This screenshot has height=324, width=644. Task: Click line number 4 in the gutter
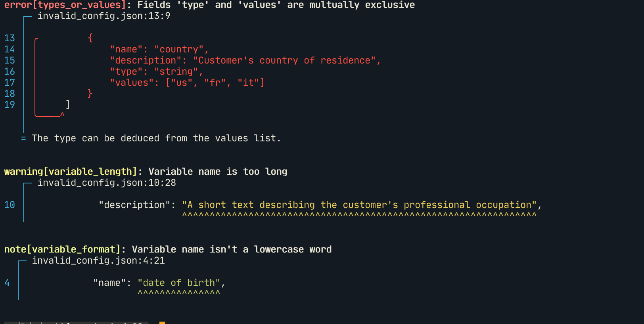click(x=7, y=283)
